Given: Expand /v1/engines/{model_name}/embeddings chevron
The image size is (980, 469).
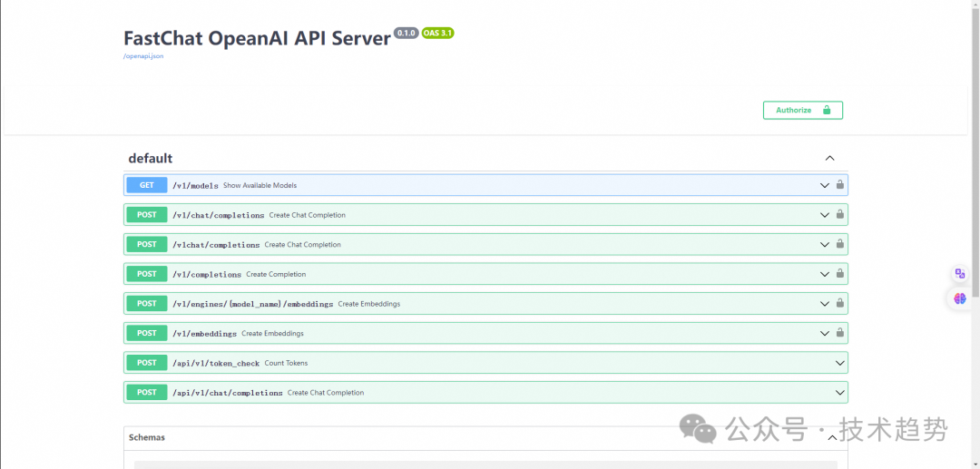Looking at the screenshot, I should (x=824, y=304).
